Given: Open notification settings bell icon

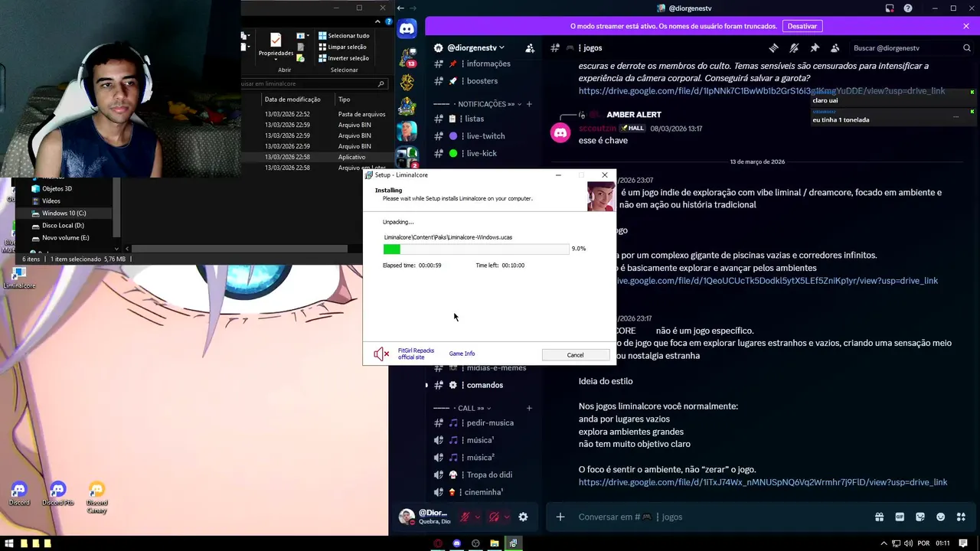Looking at the screenshot, I should [x=794, y=47].
